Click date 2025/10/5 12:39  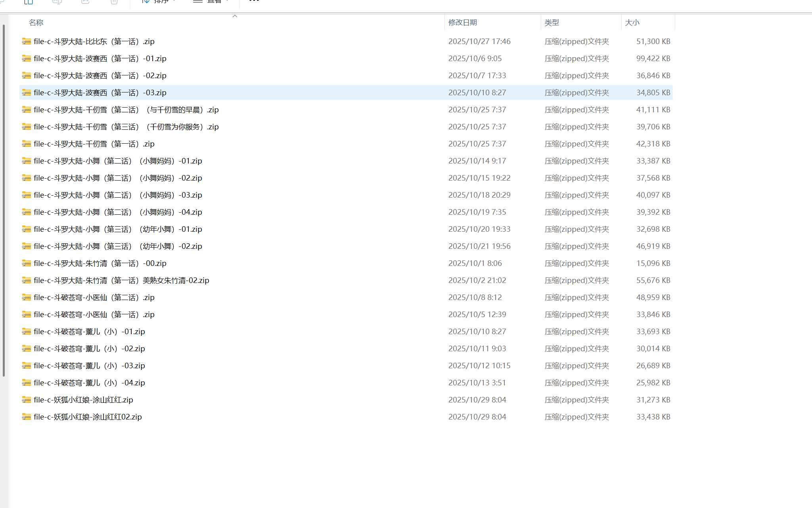coord(477,314)
